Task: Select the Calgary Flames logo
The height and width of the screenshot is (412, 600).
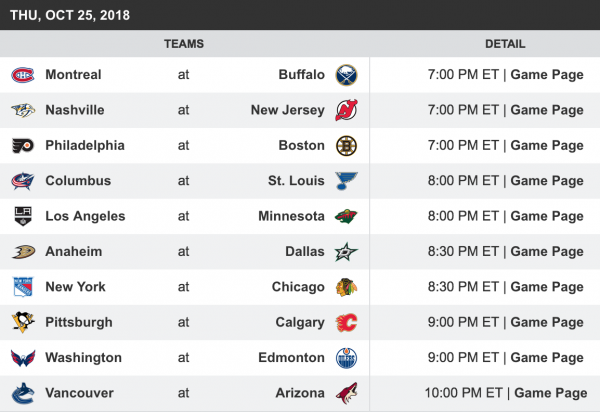Action: click(346, 323)
